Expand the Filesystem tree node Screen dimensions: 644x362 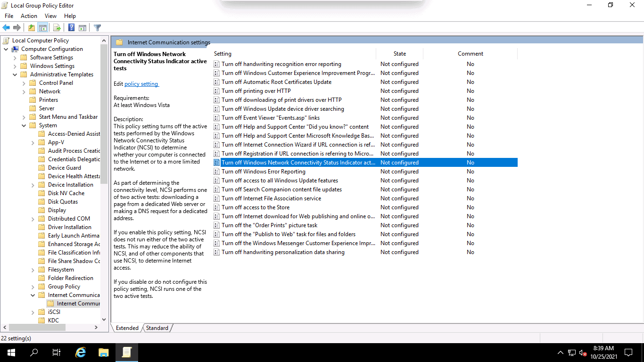click(x=33, y=270)
